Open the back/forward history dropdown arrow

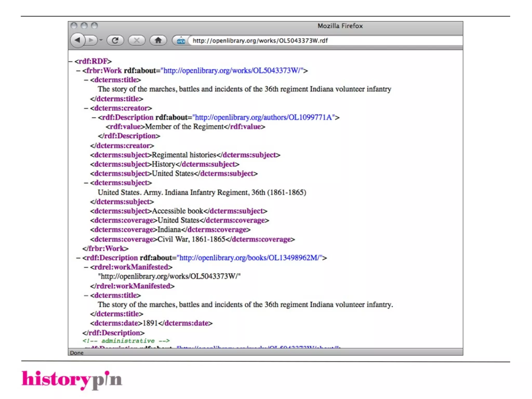pos(101,40)
